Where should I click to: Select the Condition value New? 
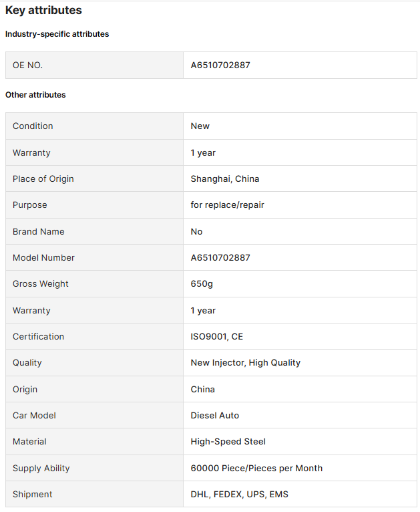200,126
